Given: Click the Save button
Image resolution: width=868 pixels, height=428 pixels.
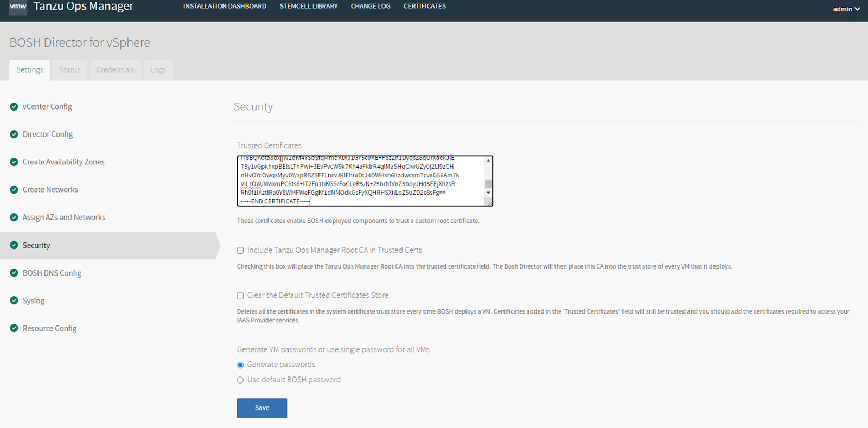Looking at the screenshot, I should 262,408.
